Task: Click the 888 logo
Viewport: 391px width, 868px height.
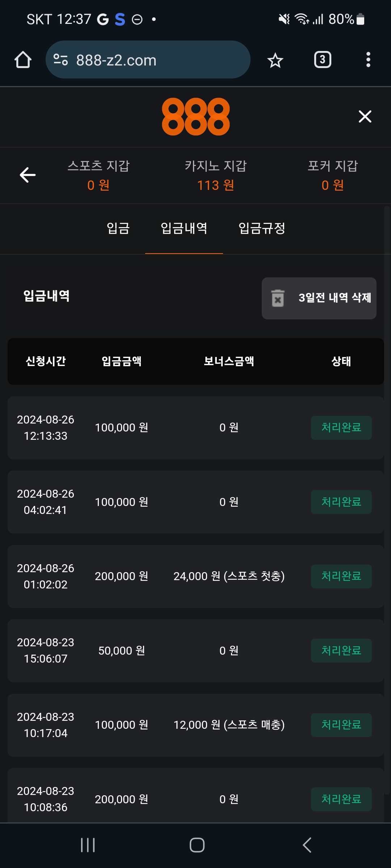Action: [195, 117]
